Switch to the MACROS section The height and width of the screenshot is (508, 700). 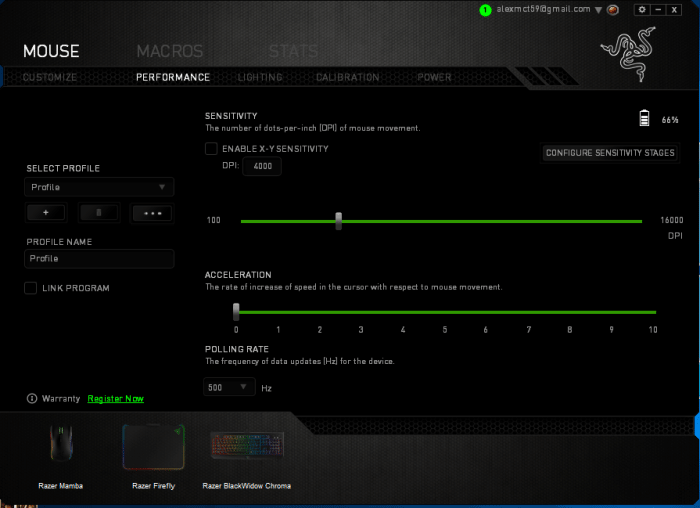(x=170, y=51)
